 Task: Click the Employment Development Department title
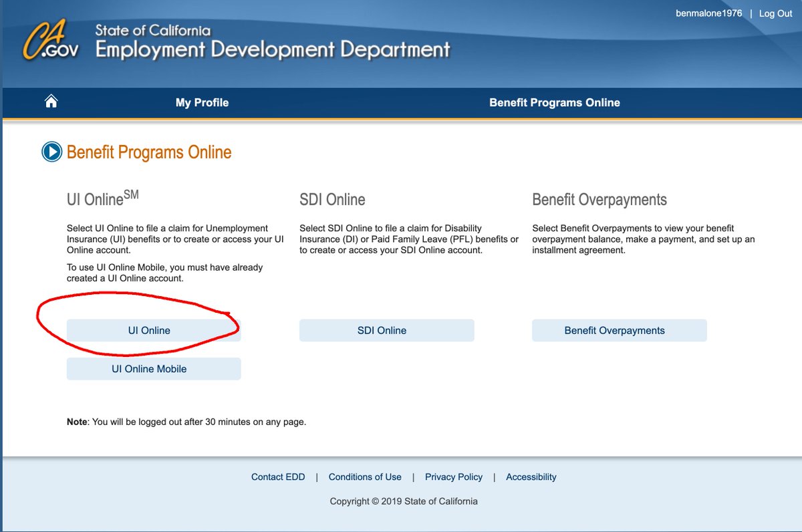273,49
